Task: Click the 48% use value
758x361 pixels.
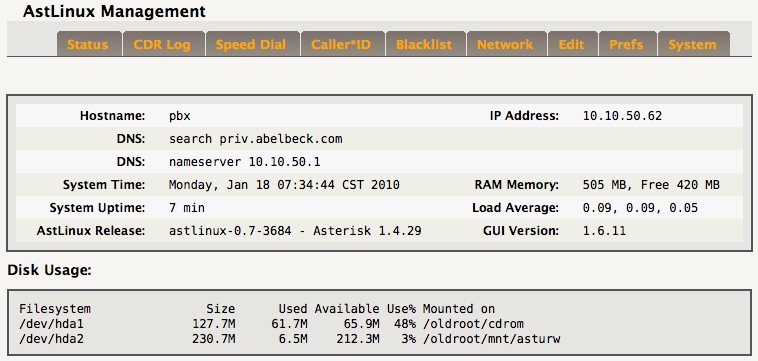Action: click(405, 324)
